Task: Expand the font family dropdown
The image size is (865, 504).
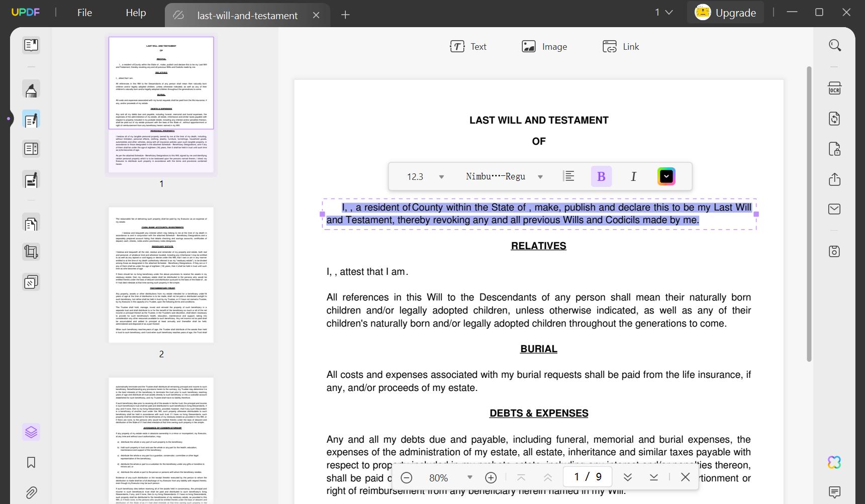Action: [x=540, y=176]
